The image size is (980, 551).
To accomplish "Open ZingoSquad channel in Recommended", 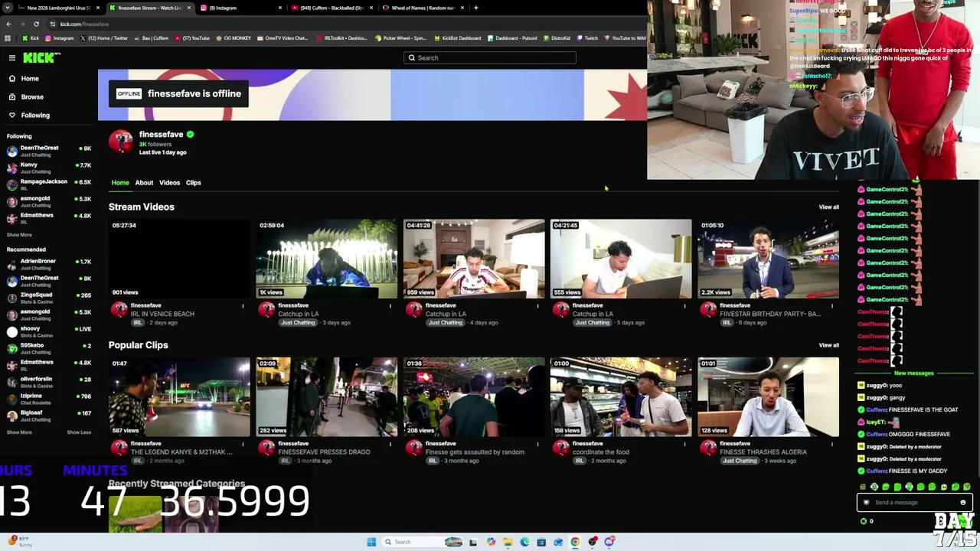I will 49,298.
